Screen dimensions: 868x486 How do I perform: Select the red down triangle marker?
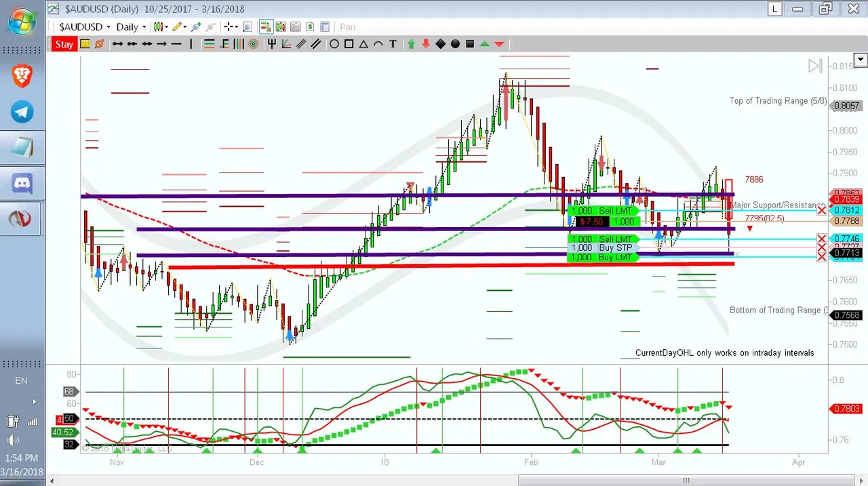coord(500,44)
